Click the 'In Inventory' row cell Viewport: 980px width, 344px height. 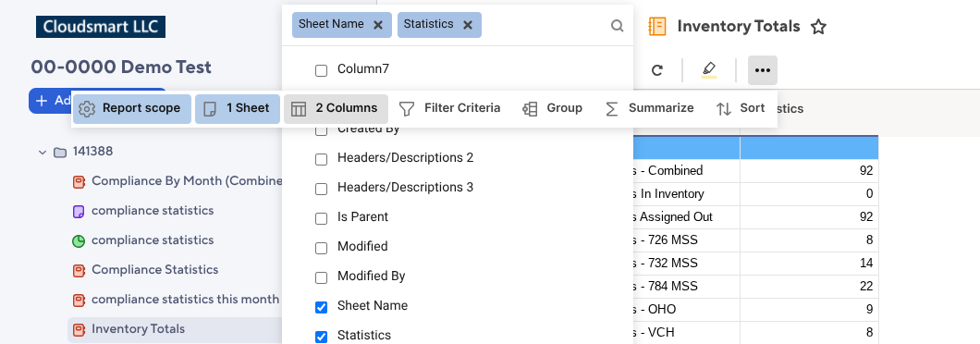[x=687, y=194]
